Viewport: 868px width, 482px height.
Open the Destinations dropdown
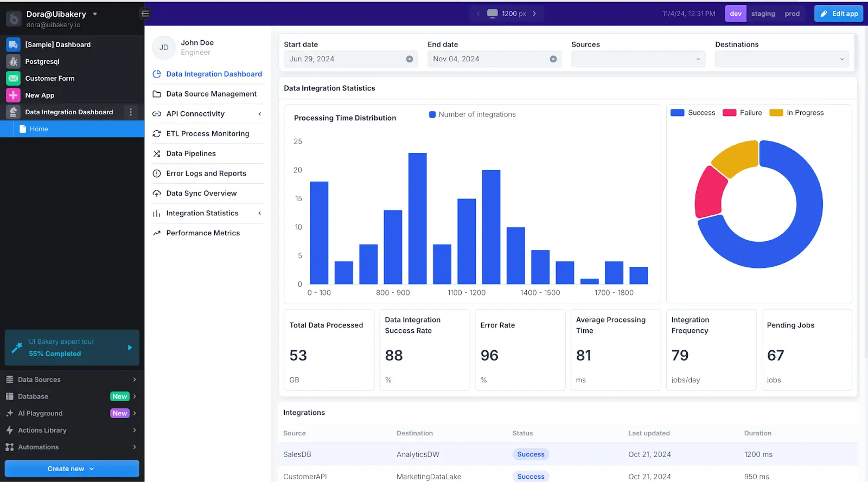[x=782, y=59]
